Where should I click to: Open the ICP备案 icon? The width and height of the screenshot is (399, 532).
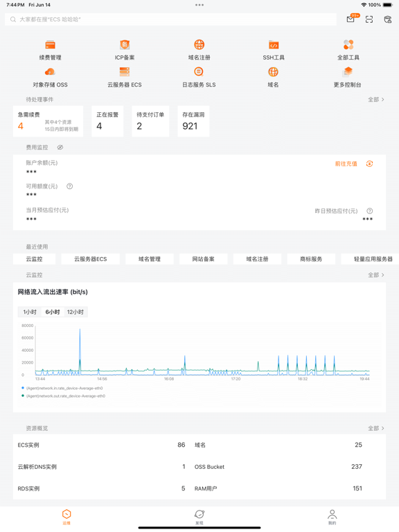(x=125, y=45)
